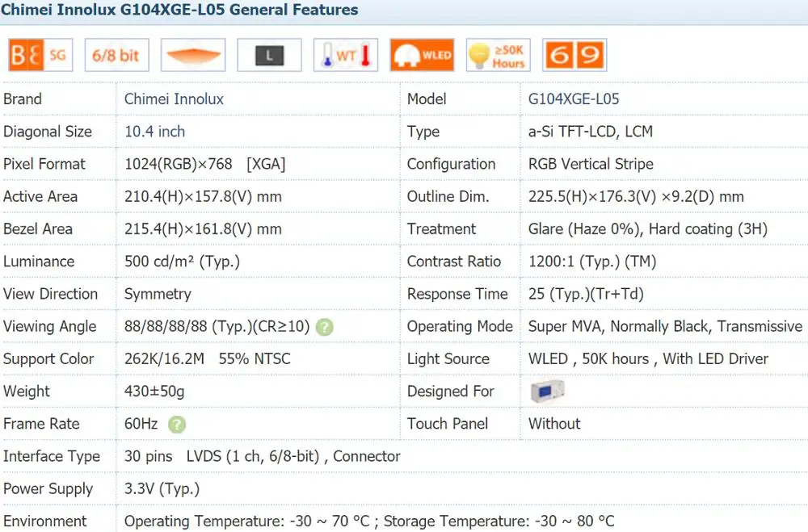The width and height of the screenshot is (808, 532).
Task: Click the 30 pins LVDS connector value
Action: pos(263,456)
